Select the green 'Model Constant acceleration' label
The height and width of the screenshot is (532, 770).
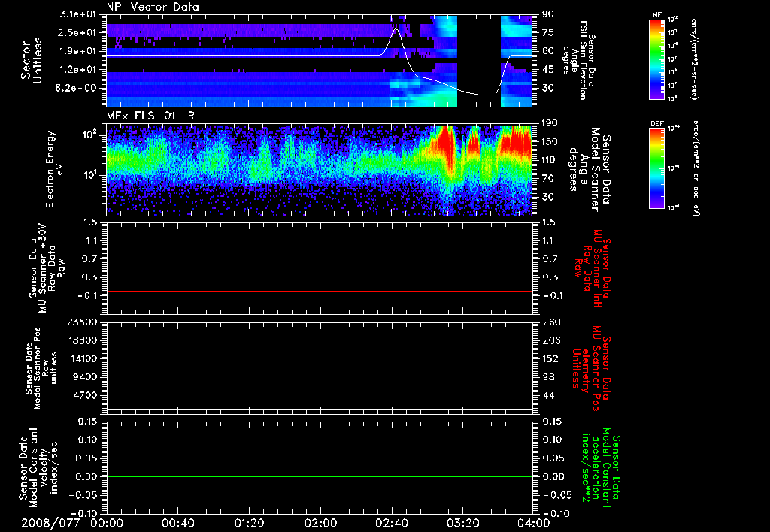coord(600,469)
